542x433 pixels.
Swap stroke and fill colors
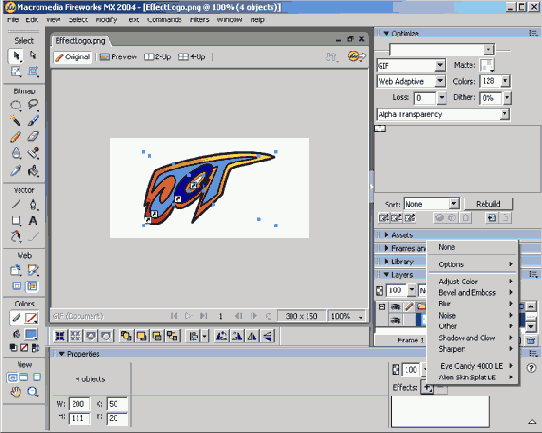click(x=35, y=348)
